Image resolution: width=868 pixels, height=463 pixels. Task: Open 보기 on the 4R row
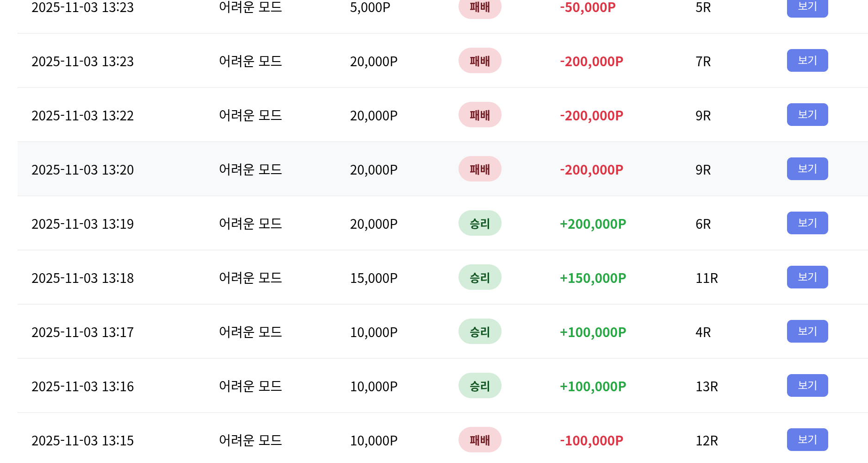807,332
